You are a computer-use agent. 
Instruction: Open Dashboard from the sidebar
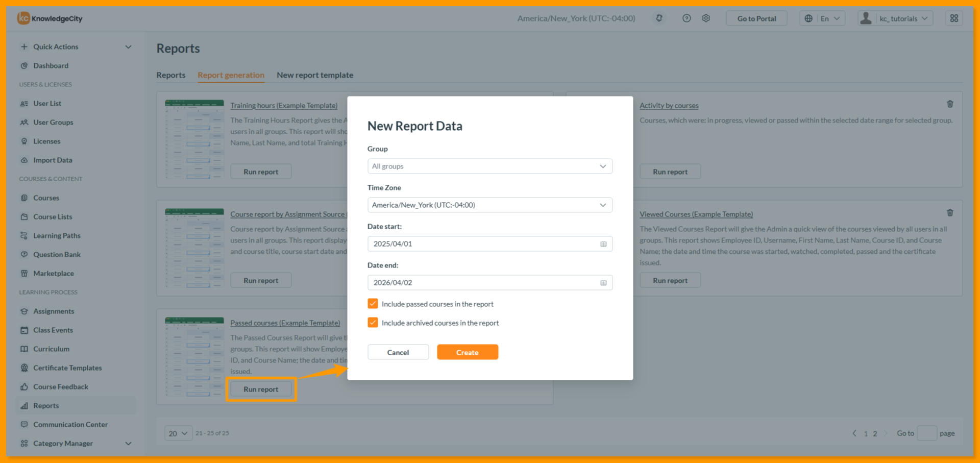(51, 65)
